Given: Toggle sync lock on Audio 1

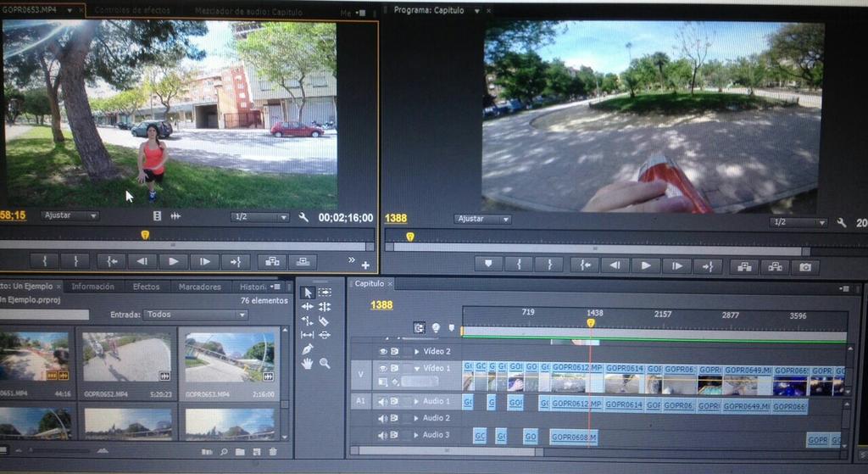Looking at the screenshot, I should pos(395,402).
